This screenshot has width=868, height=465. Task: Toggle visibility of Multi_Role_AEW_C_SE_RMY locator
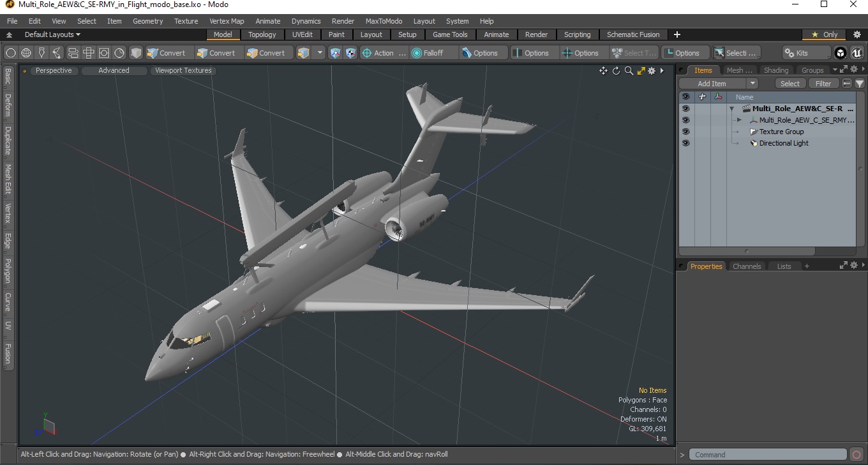coord(685,120)
